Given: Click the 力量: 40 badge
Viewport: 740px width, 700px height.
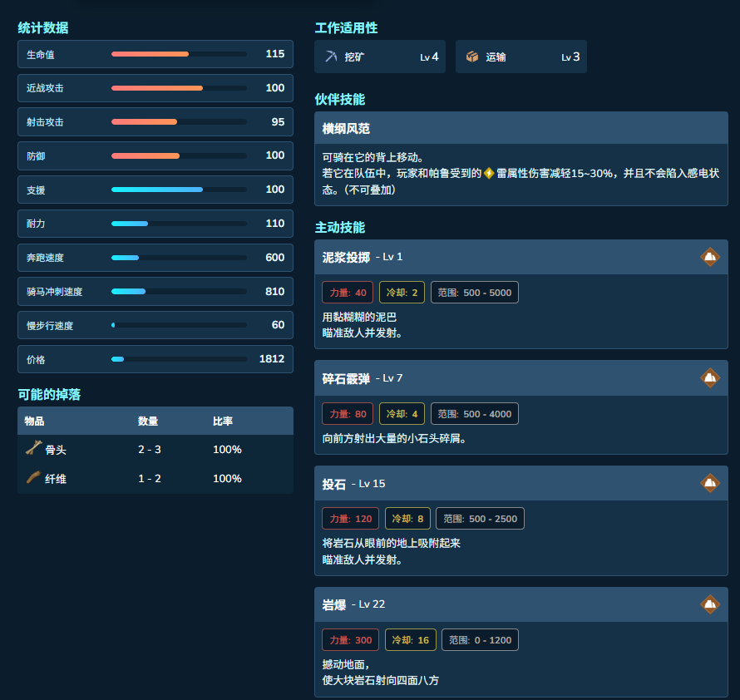Looking at the screenshot, I should tap(348, 293).
